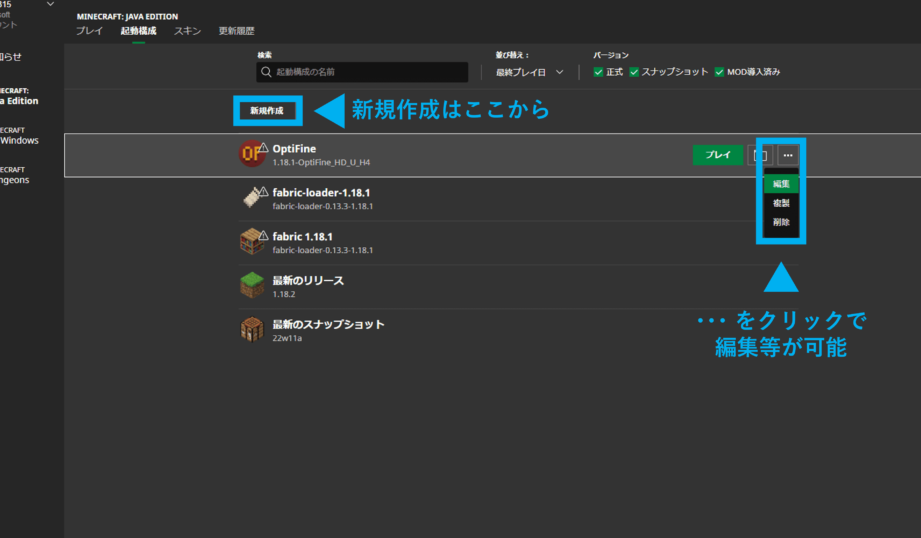Click the fabric-loader-1.18.1 profile icon
The height and width of the screenshot is (538, 921).
(x=253, y=197)
